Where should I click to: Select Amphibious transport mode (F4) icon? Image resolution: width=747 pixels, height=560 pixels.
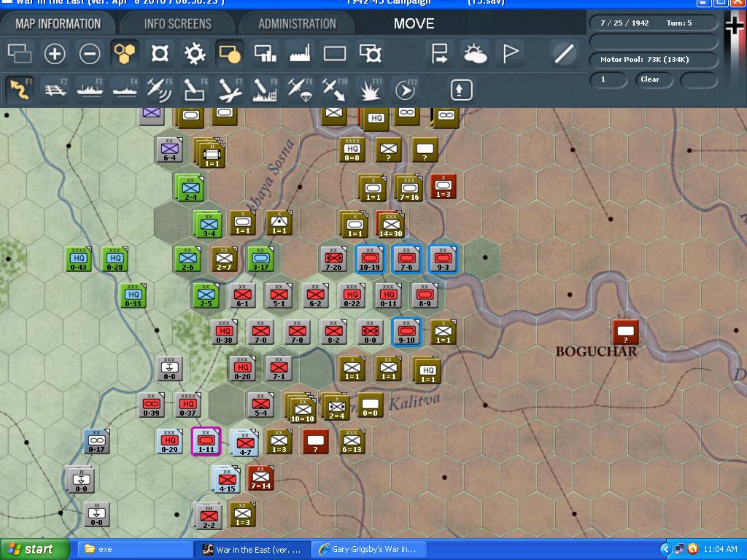click(125, 89)
